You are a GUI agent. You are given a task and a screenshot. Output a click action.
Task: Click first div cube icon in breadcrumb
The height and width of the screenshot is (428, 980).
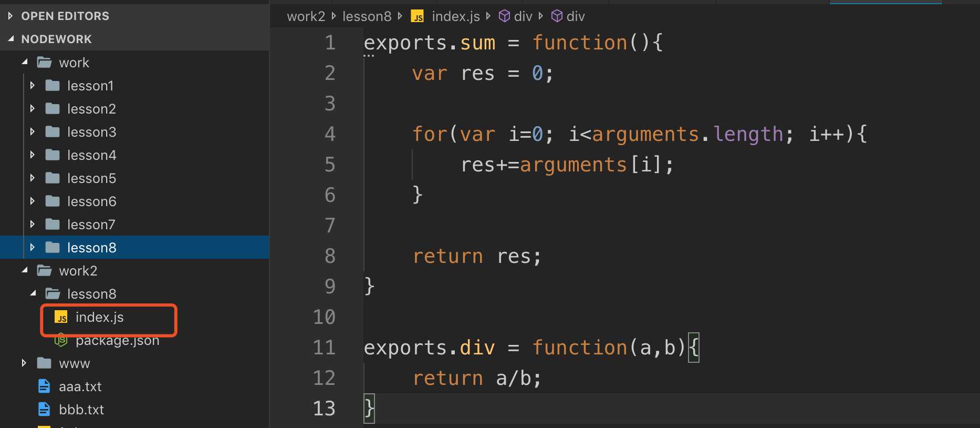tap(504, 16)
